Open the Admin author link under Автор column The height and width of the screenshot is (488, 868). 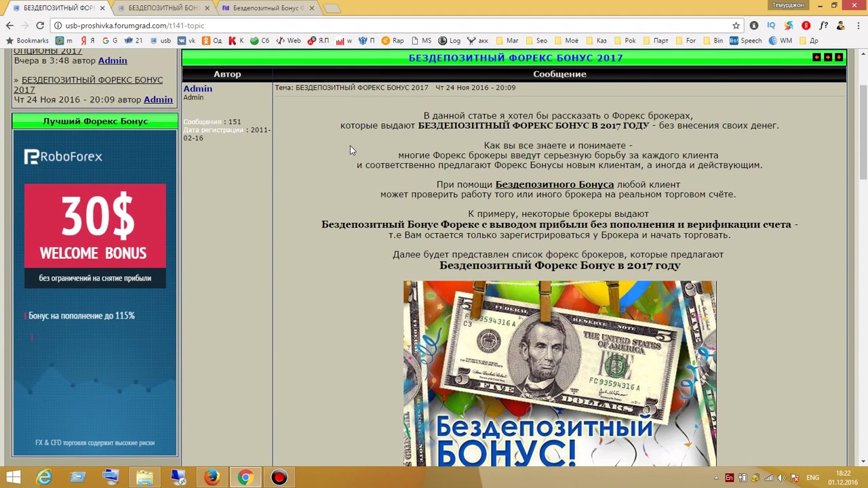point(197,89)
